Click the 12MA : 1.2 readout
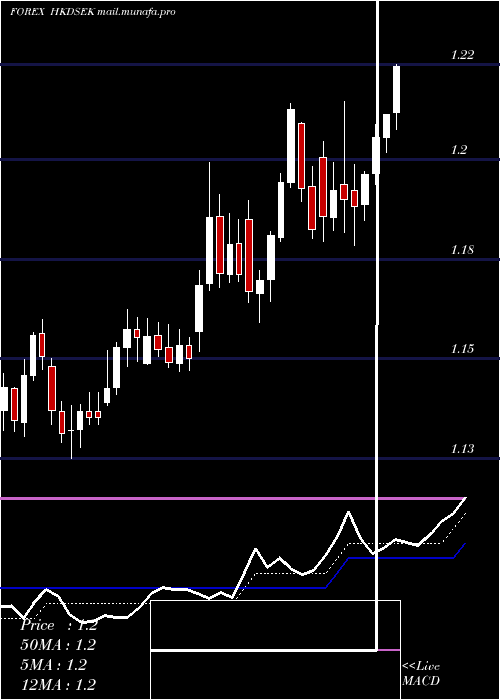500x700 pixels. tap(58, 684)
